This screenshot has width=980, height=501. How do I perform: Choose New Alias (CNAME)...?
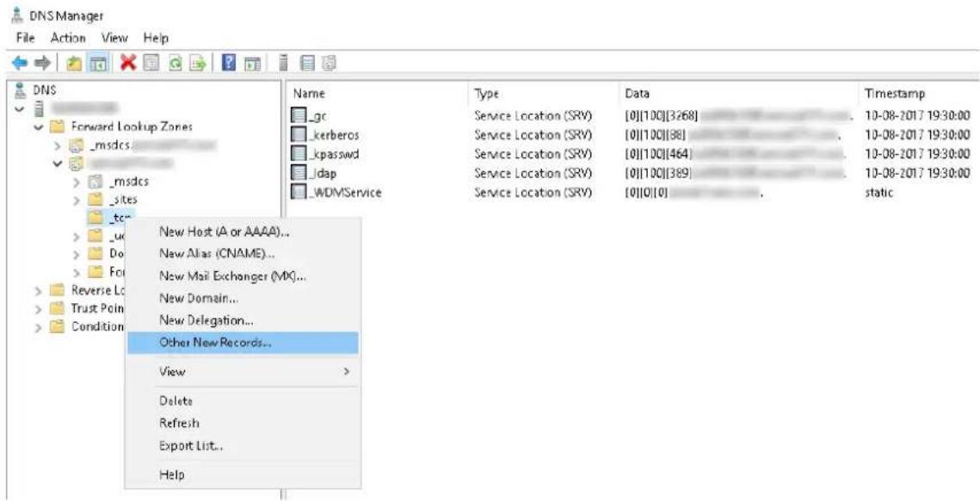[243, 254]
